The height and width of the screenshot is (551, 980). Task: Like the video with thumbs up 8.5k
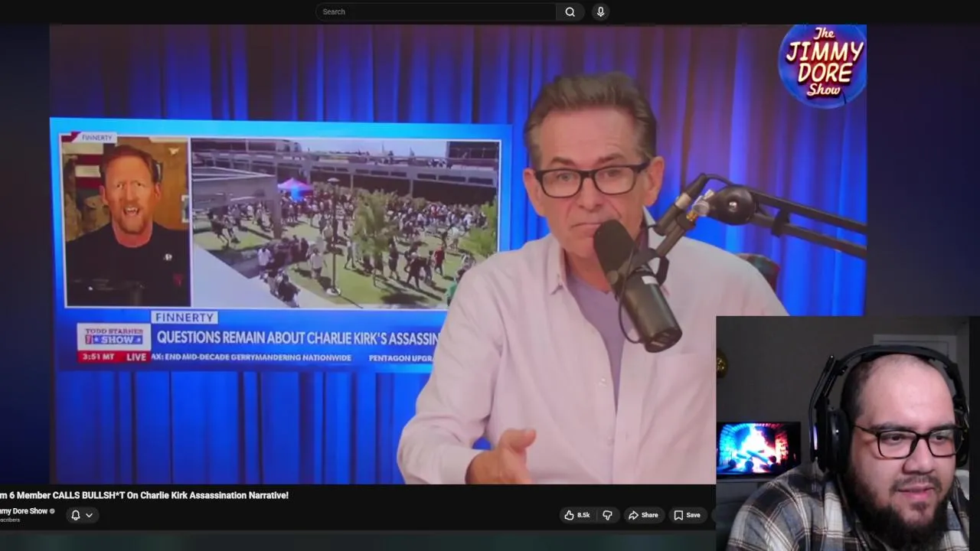click(x=577, y=515)
